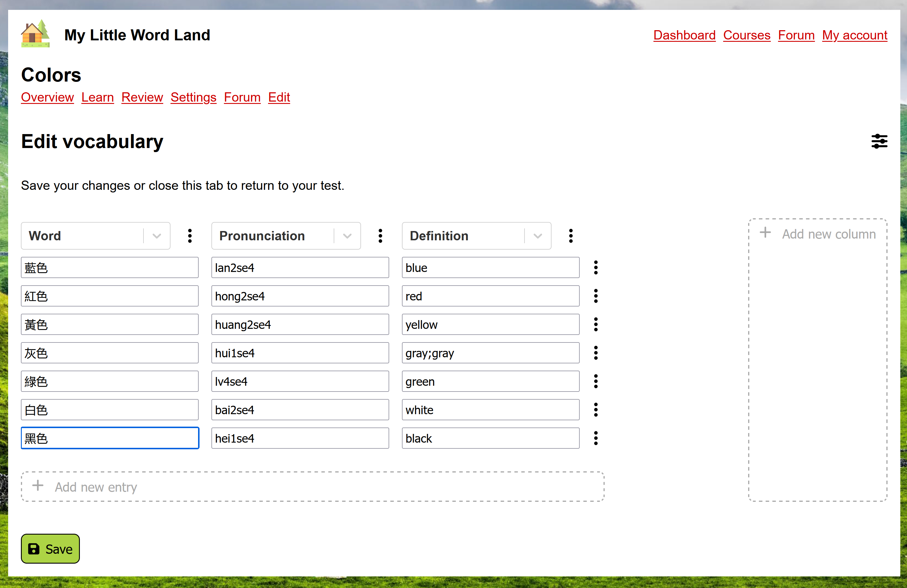The image size is (907, 588).
Task: Open the row options for gray entry
Action: (x=596, y=353)
